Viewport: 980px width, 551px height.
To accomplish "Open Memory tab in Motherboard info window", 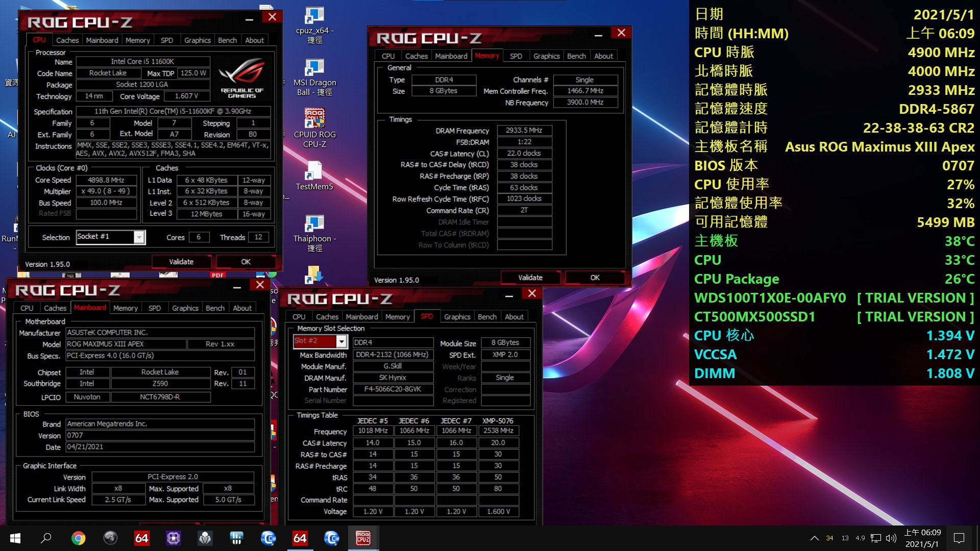I will (x=126, y=308).
